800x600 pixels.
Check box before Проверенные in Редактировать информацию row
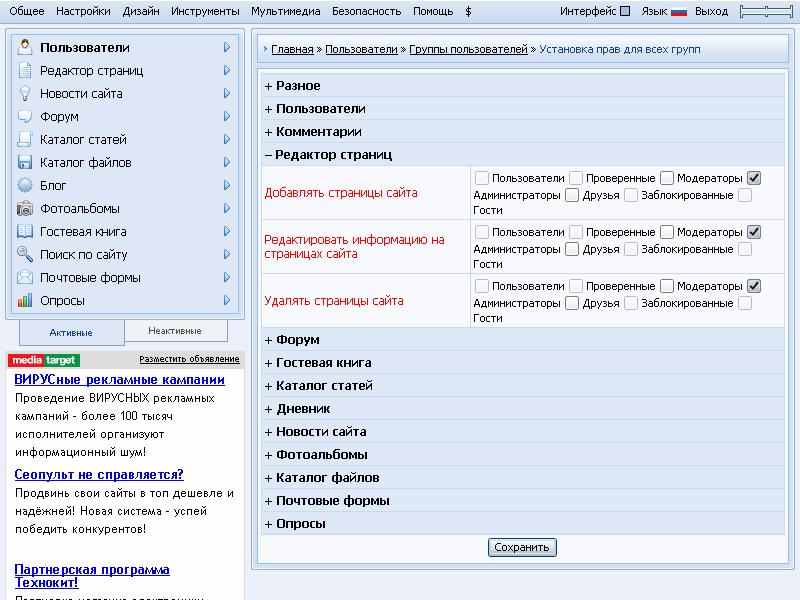pos(576,232)
